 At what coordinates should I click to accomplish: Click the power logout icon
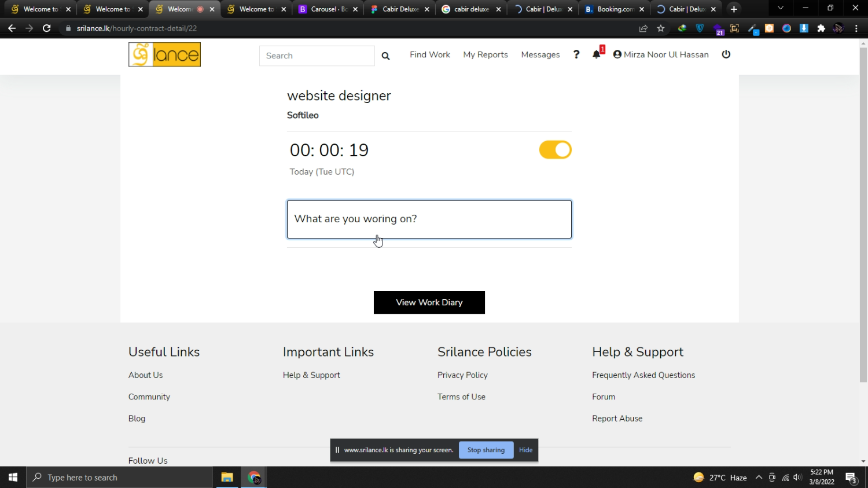(726, 54)
